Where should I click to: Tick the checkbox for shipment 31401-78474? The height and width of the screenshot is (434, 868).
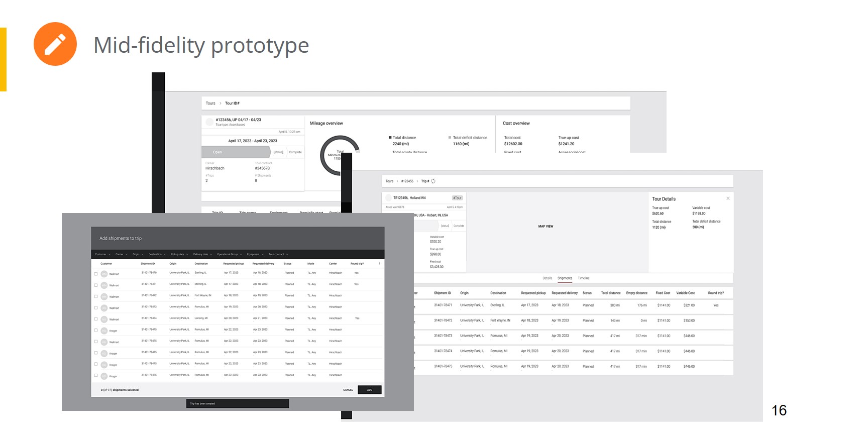pyautogui.click(x=96, y=319)
